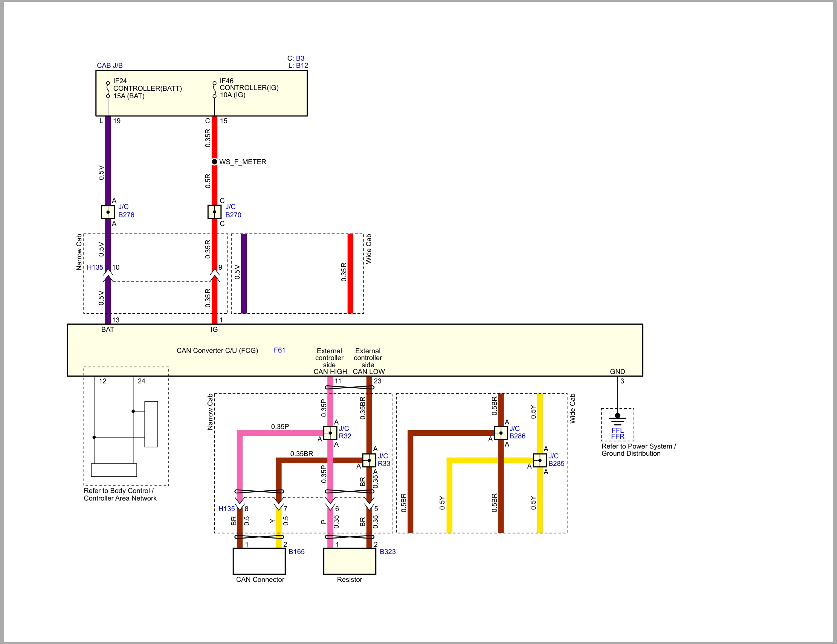Click the J/C R33 label
This screenshot has width=837, height=644.
tap(384, 460)
